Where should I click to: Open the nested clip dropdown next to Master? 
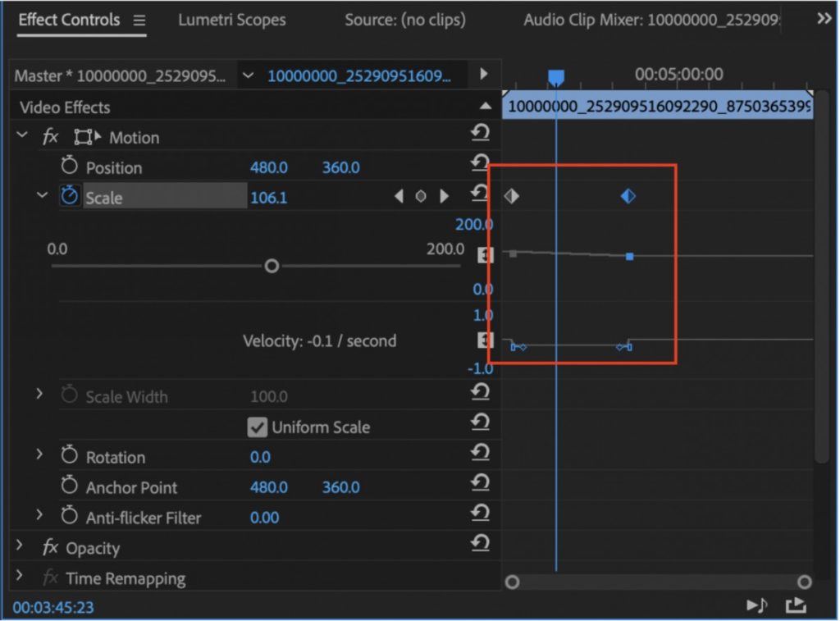pos(248,74)
